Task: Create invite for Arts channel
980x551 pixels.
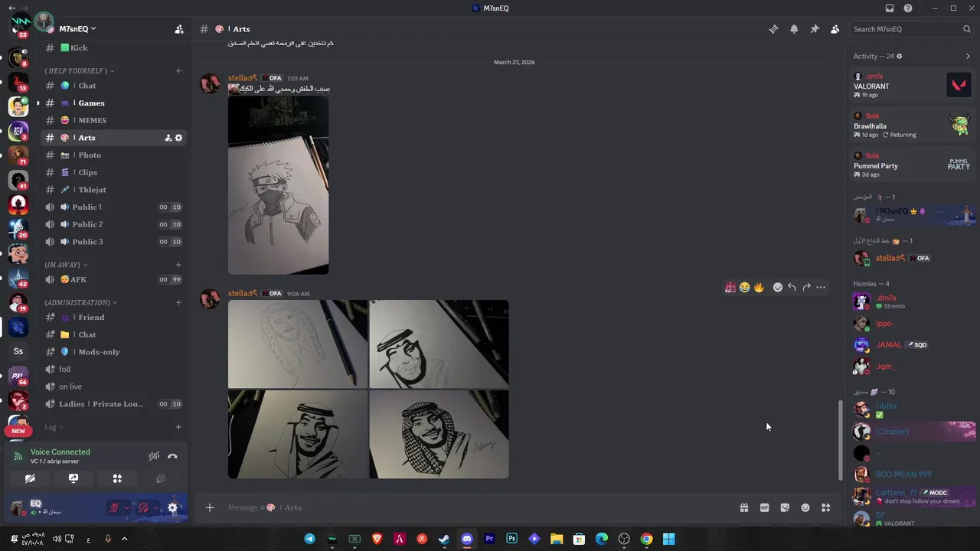Action: click(168, 138)
